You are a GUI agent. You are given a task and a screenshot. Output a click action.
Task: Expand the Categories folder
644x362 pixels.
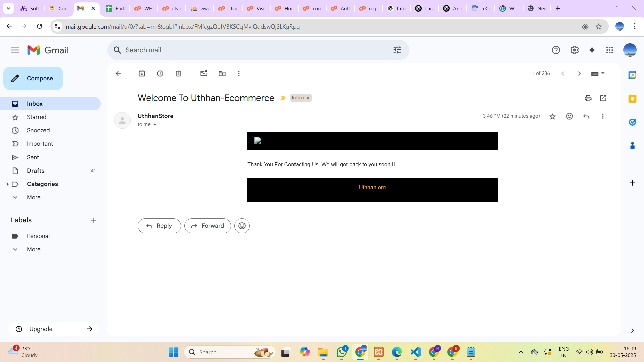tap(7, 184)
